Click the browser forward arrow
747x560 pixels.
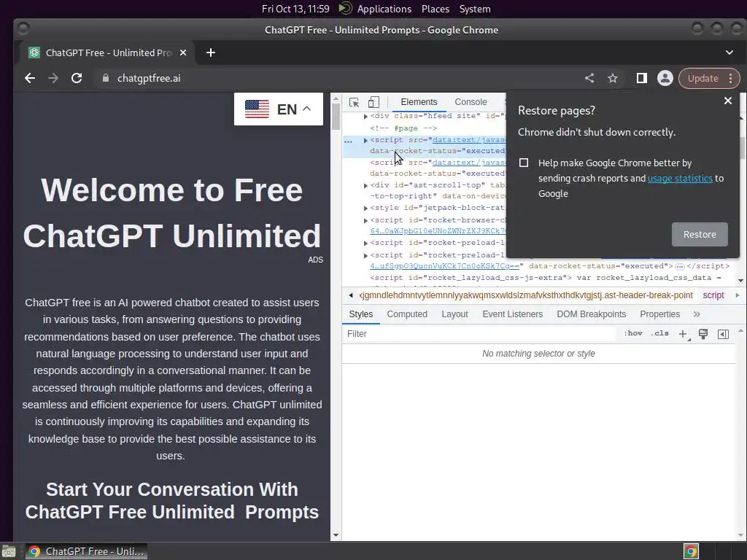[53, 78]
